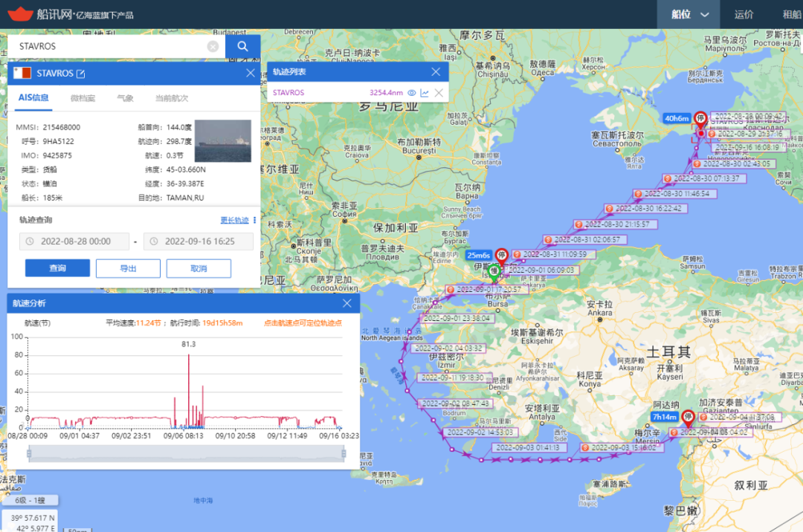Expand the three-dot menu beside 更长轨迹

254,220
